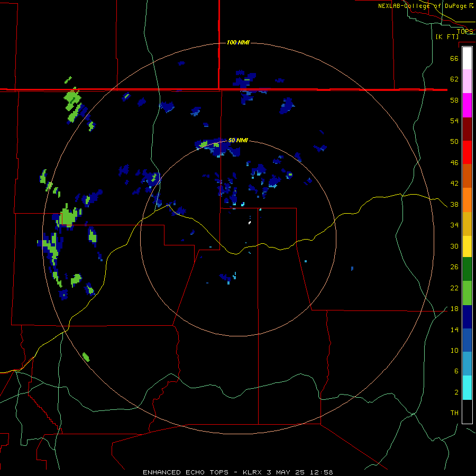Click the Enhanced Echo Tops KLRX caption
Image resolution: width=476 pixels, height=476 pixels.
[x=238, y=472]
